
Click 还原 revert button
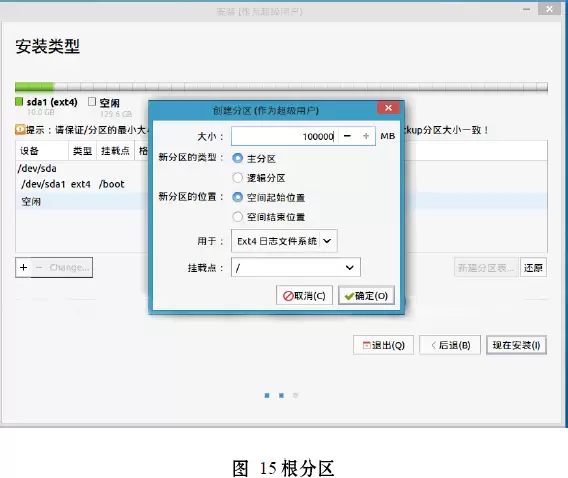click(x=533, y=268)
